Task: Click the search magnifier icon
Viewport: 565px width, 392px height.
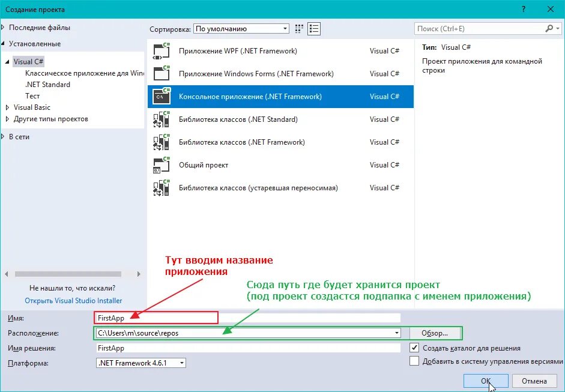Action: (549, 28)
